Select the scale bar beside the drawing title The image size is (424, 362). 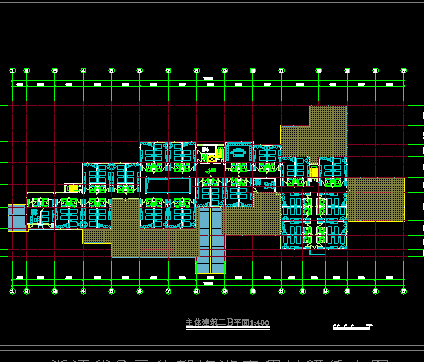pos(353,327)
